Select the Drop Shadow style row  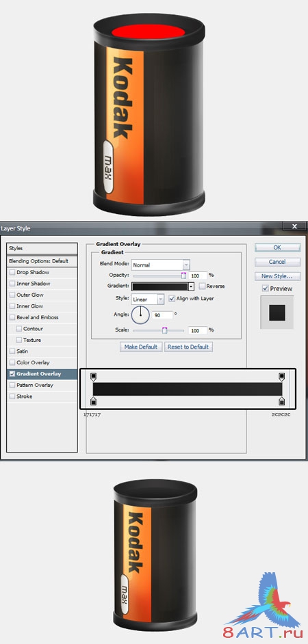coord(42,272)
